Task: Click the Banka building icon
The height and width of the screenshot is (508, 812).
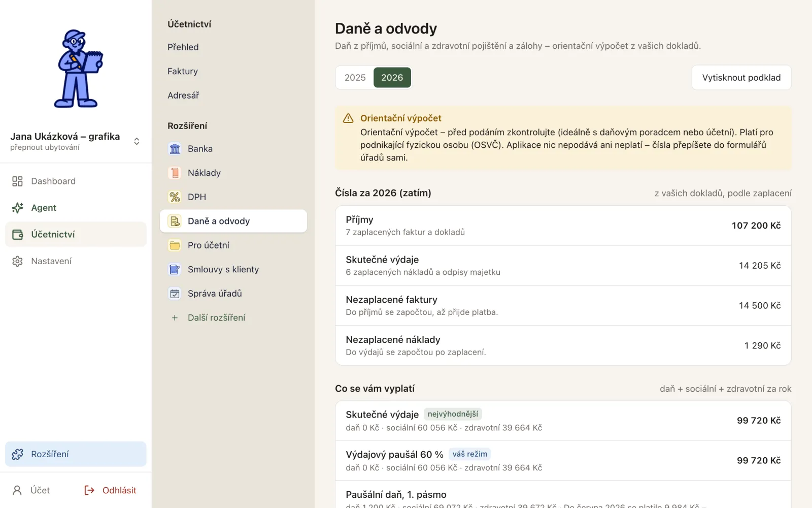Action: (x=175, y=149)
